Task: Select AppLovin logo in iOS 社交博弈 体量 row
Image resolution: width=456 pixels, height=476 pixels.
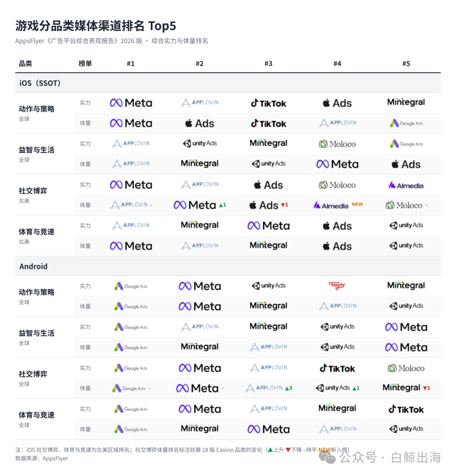Action: tap(129, 205)
